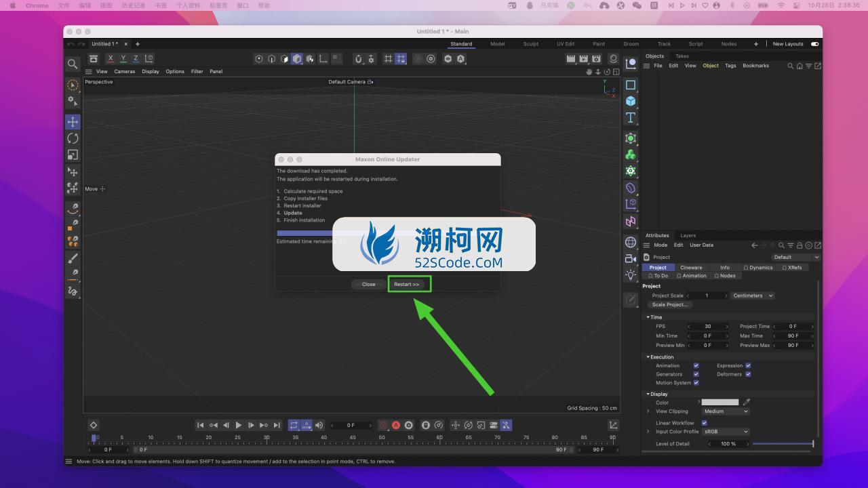Toggle the Z axis lock icon
Image resolution: width=868 pixels, height=488 pixels.
pyautogui.click(x=136, y=59)
